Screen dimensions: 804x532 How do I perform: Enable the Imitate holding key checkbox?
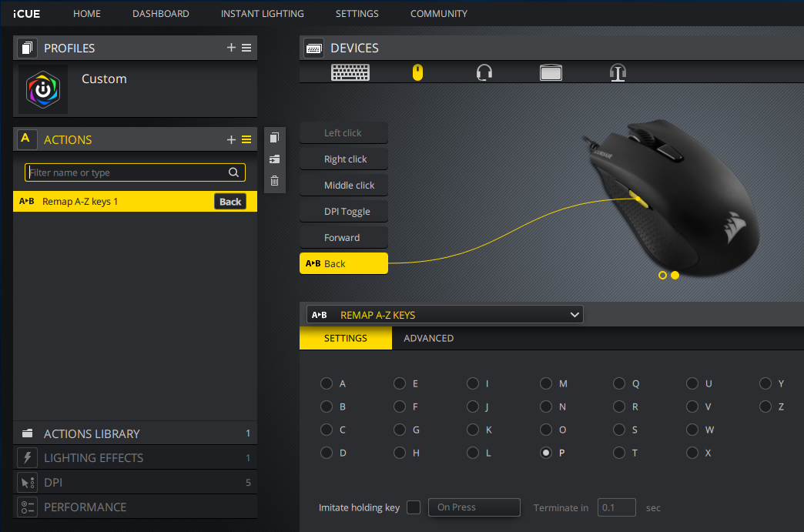[x=414, y=507]
